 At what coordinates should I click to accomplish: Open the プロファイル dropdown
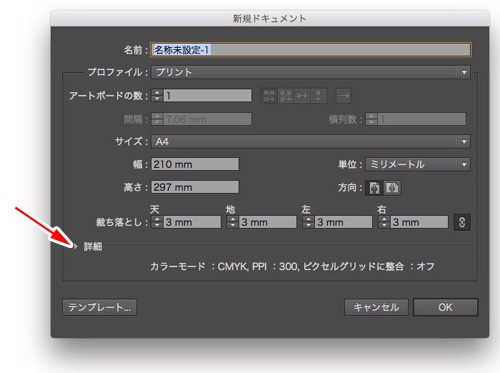click(x=311, y=72)
